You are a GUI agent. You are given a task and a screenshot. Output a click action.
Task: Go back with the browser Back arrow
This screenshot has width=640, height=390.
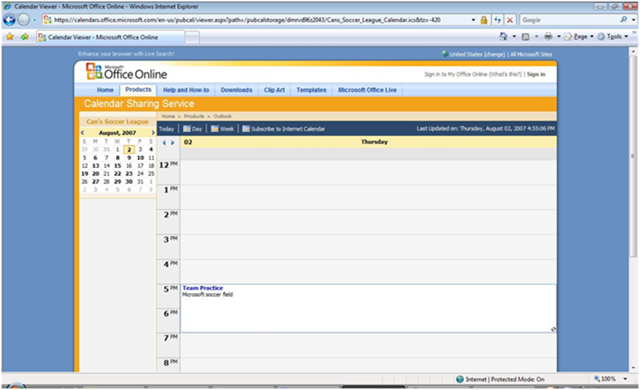point(9,20)
